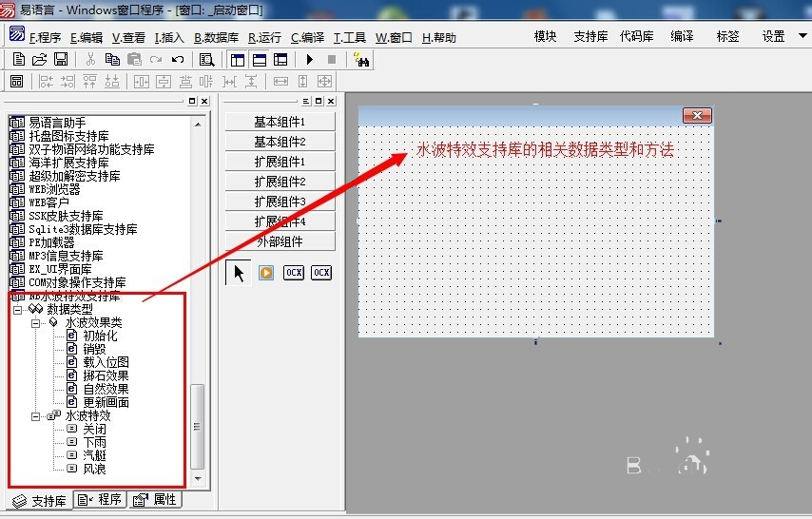
Task: Select the orange play component icon
Action: click(x=266, y=273)
